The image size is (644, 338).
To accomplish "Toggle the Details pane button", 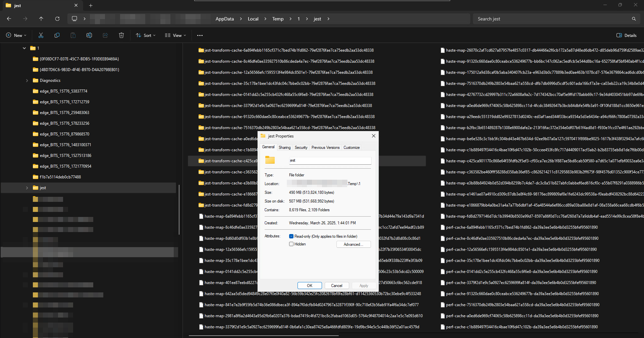I will click(x=626, y=35).
